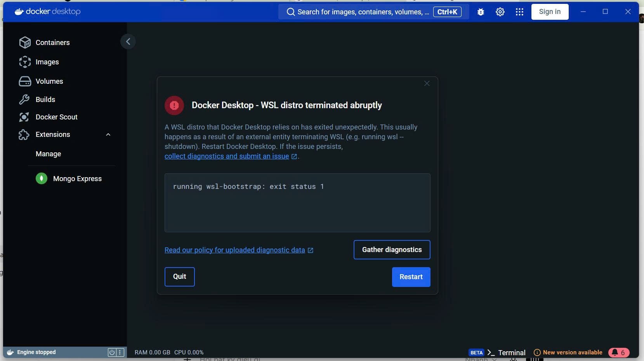This screenshot has height=361, width=644.
Task: Open the engine options three-dot menu
Action: [120, 352]
